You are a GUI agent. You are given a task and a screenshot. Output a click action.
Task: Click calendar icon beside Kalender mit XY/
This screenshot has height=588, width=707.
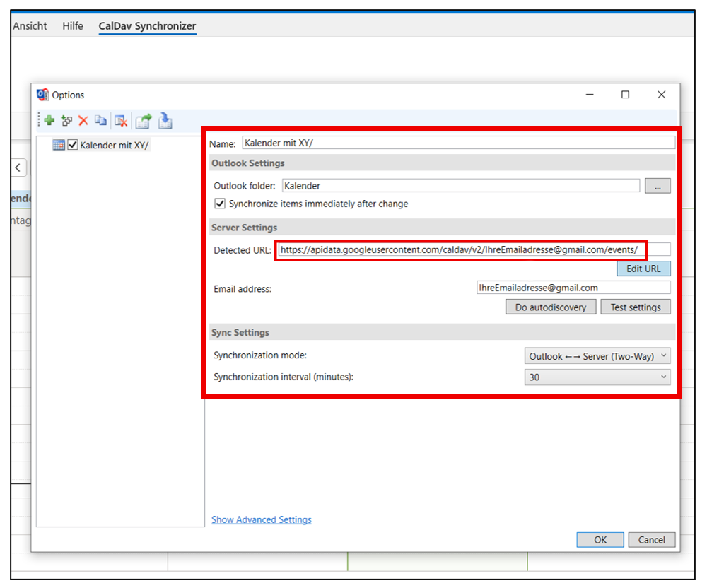(59, 145)
